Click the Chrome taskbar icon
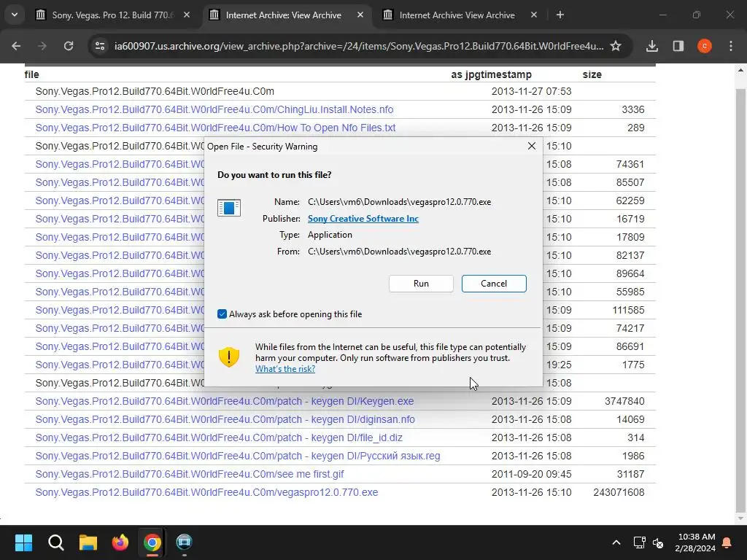Image resolution: width=747 pixels, height=560 pixels. point(152,542)
